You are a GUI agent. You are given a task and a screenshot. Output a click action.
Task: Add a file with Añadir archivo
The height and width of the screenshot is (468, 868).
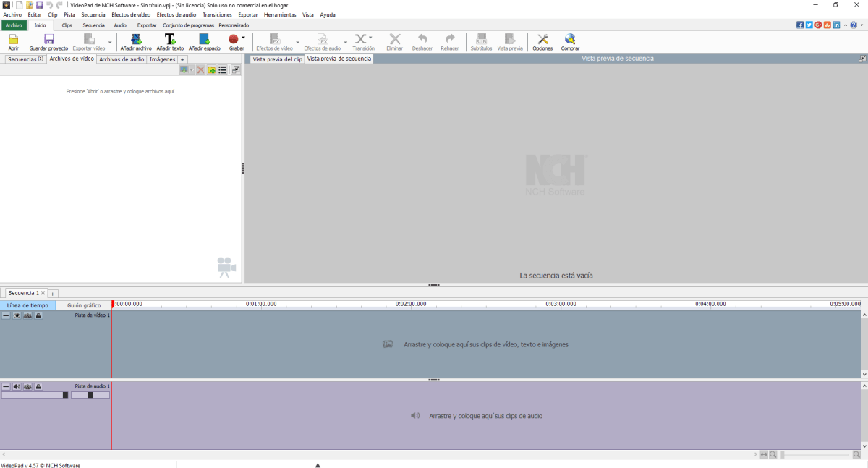pos(136,39)
